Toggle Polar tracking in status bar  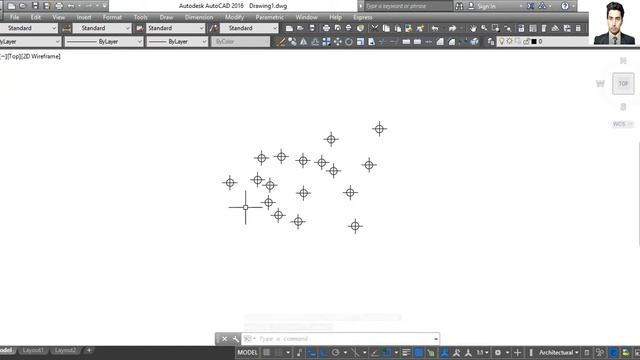(x=336, y=353)
